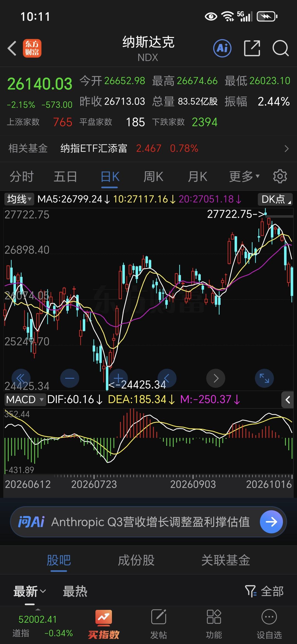
Task: Open the 关联基金 tab
Action: 226,560
